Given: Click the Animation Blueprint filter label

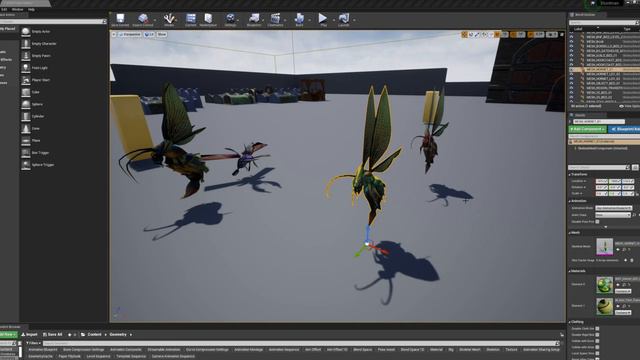Looking at the screenshot, I should (42, 350).
